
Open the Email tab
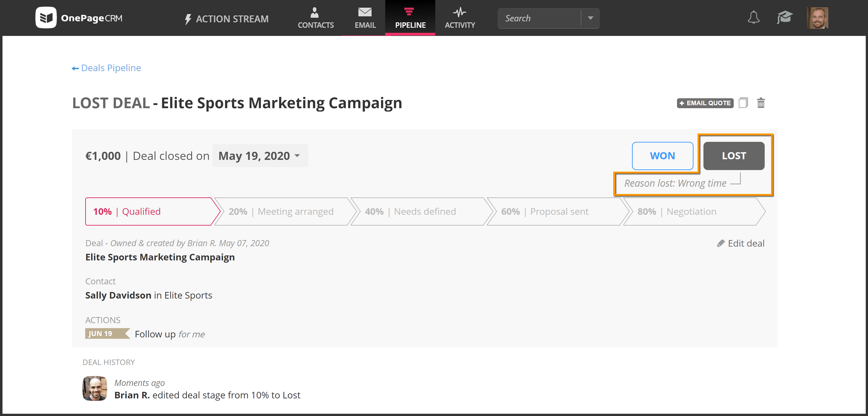click(365, 18)
